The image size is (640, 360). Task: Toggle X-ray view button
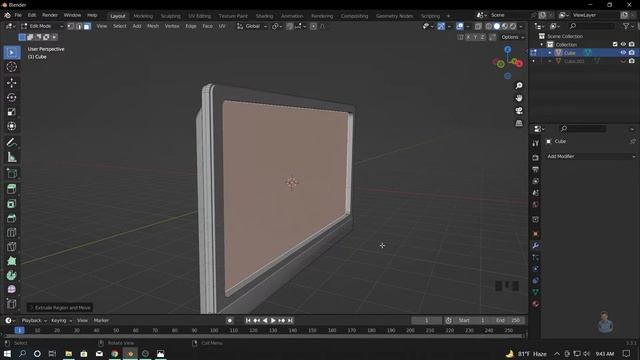(478, 26)
